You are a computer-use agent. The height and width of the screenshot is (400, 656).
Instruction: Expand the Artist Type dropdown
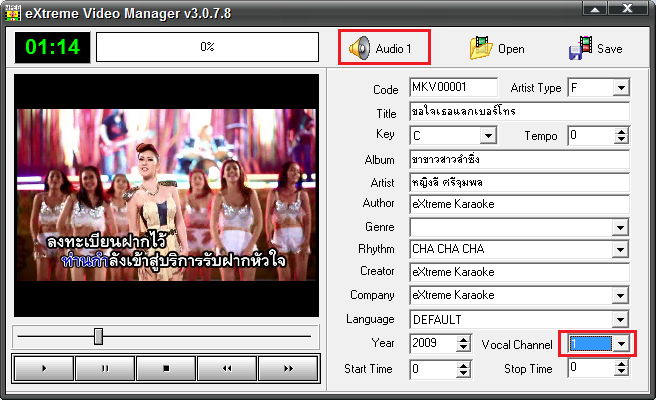(621, 88)
